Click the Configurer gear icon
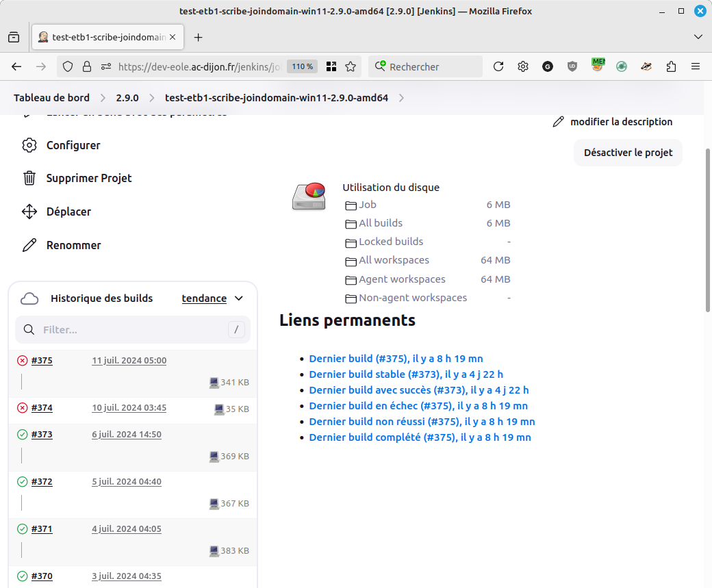Image resolution: width=712 pixels, height=588 pixels. tap(29, 145)
